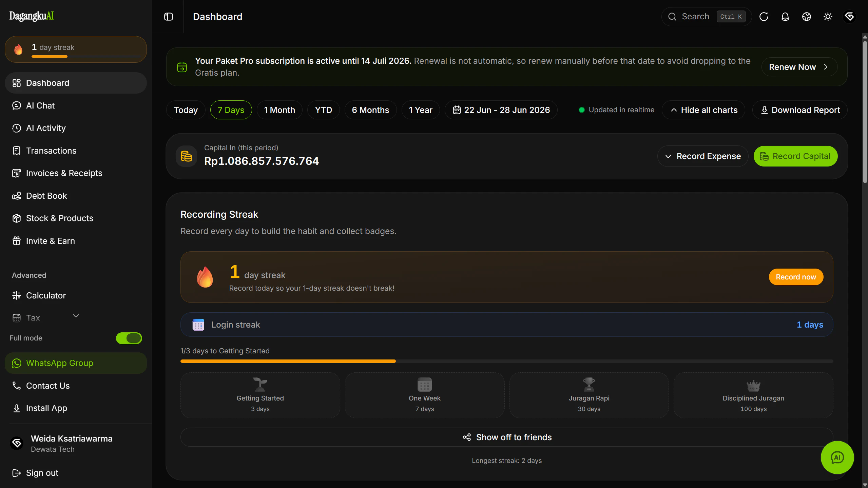Select the Today period filter

click(x=186, y=110)
